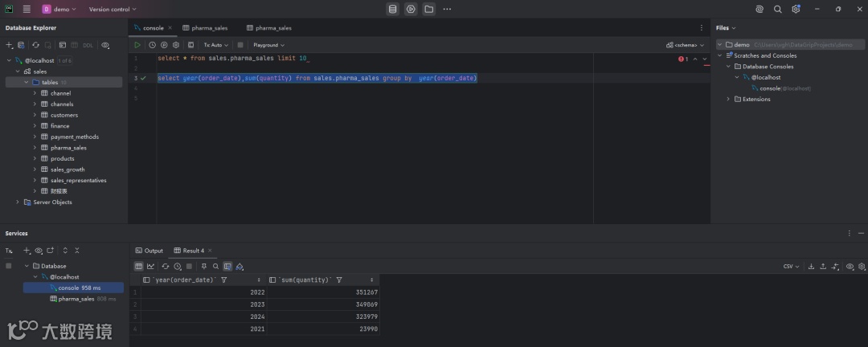Run the query with the Execute button
Image resolution: width=868 pixels, height=347 pixels.
pyautogui.click(x=137, y=45)
